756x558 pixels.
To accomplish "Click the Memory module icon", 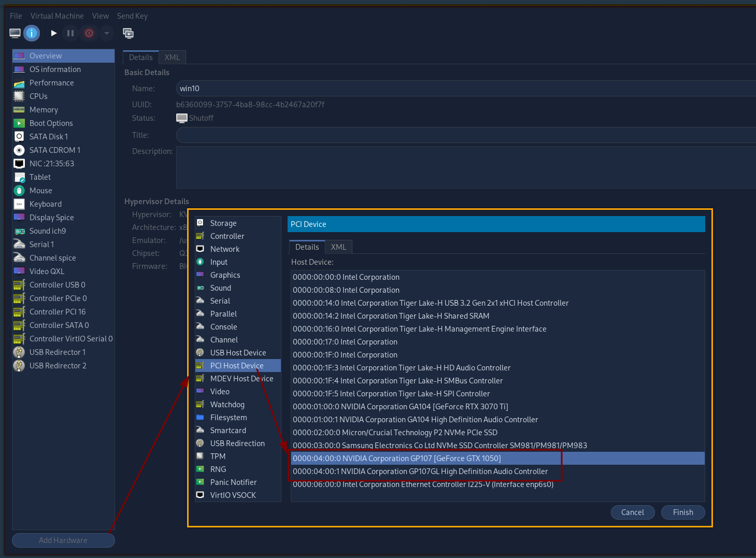I will pos(19,110).
